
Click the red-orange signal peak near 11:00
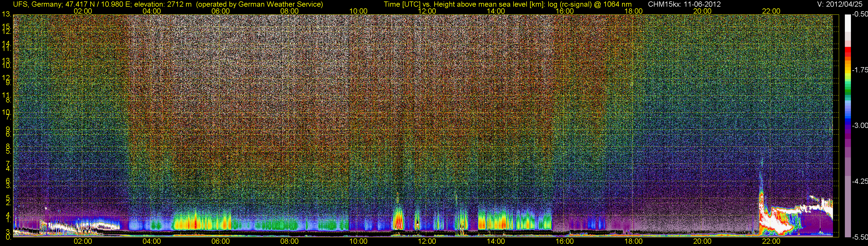pyautogui.click(x=398, y=221)
